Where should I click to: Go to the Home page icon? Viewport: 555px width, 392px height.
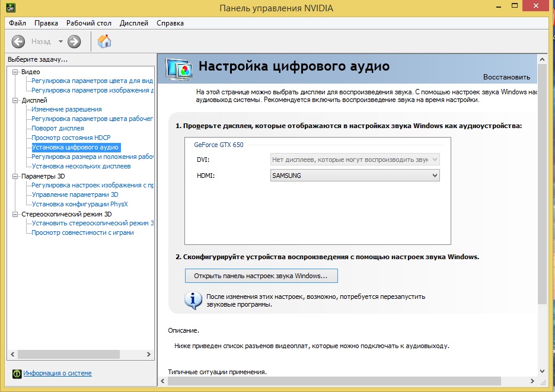coord(104,42)
